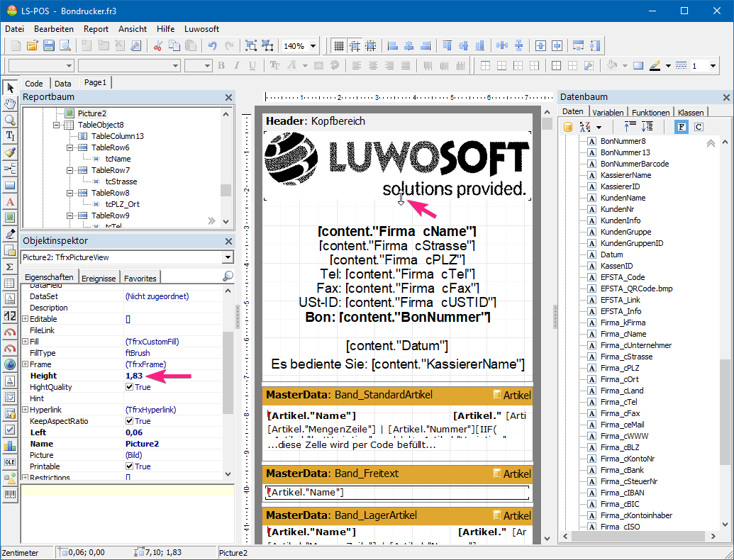This screenshot has height=560, width=734.
Task: Open the object selector Picture2: TfrxPictureView dropdown
Action: click(x=228, y=257)
